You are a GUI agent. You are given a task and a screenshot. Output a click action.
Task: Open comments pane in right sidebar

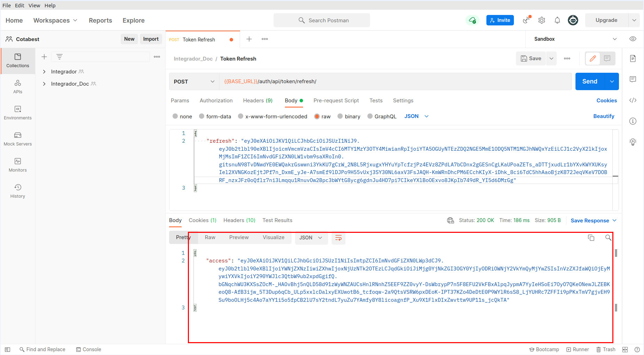pyautogui.click(x=633, y=79)
